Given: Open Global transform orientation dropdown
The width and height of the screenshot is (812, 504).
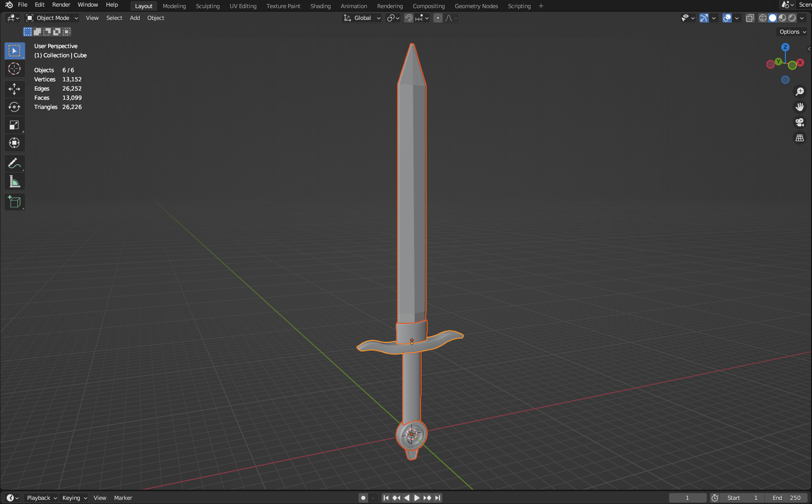Looking at the screenshot, I should coord(362,18).
